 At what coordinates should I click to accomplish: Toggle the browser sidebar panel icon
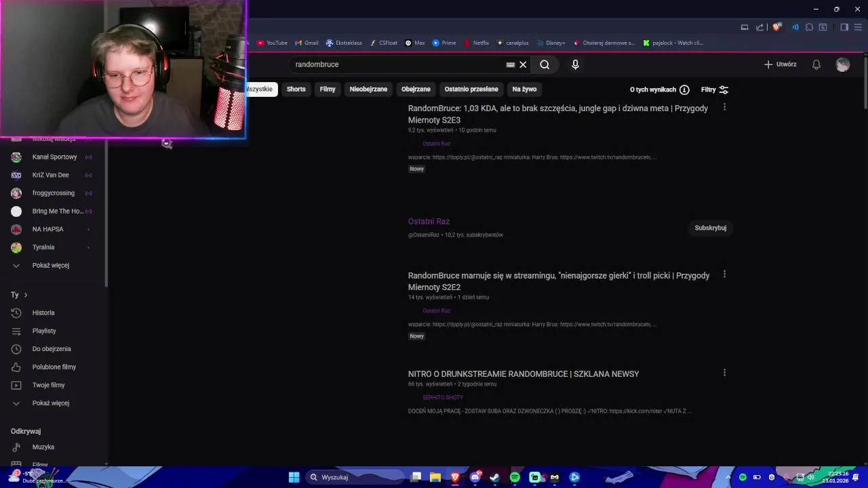(844, 27)
